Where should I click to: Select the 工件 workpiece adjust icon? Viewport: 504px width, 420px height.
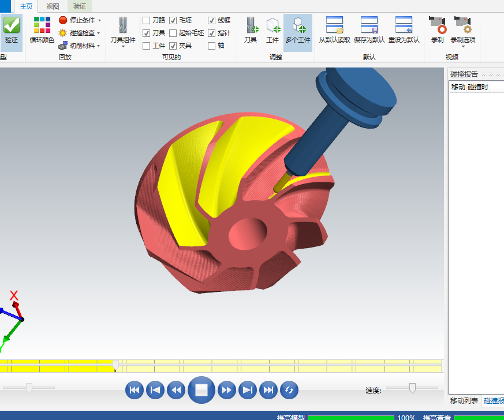(x=272, y=26)
